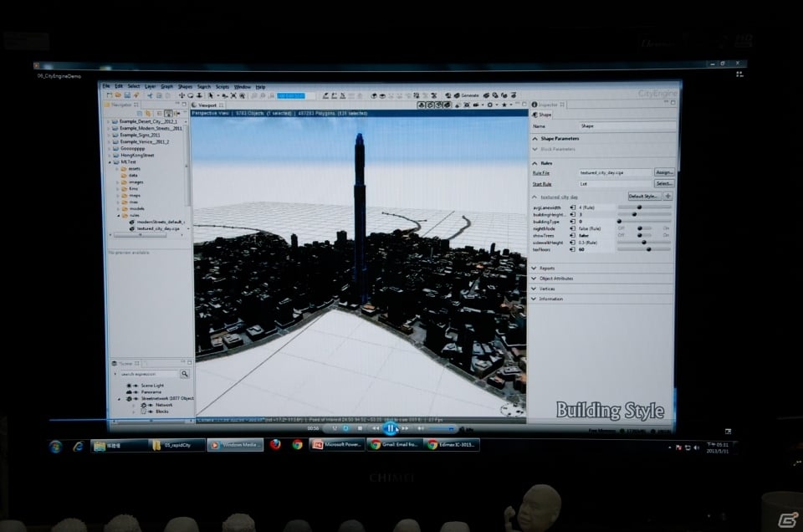Hide the Scene Light layer
The width and height of the screenshot is (803, 532).
pos(136,385)
